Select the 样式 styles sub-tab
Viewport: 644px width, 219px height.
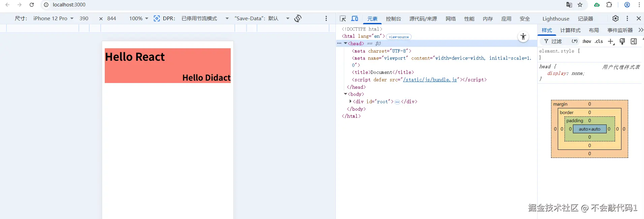[547, 30]
